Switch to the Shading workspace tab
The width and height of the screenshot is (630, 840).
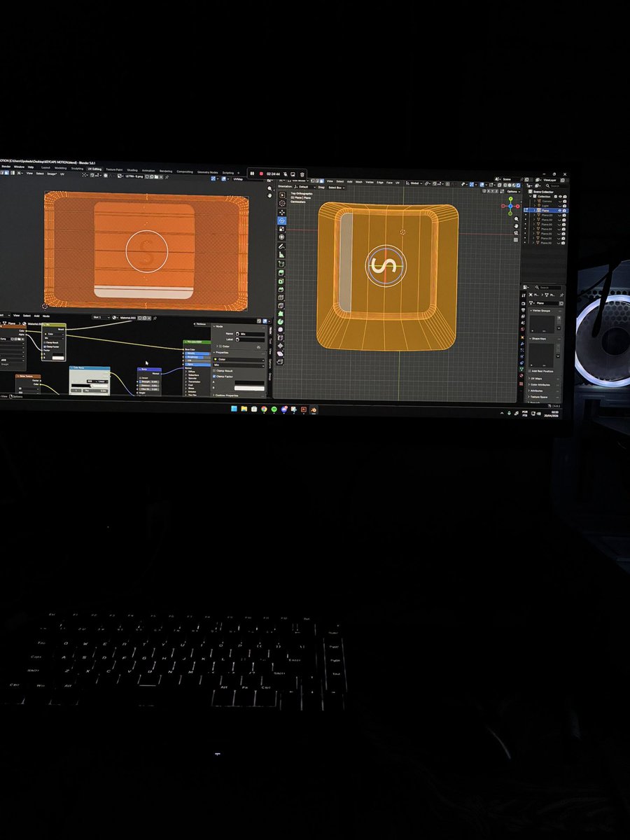point(132,170)
